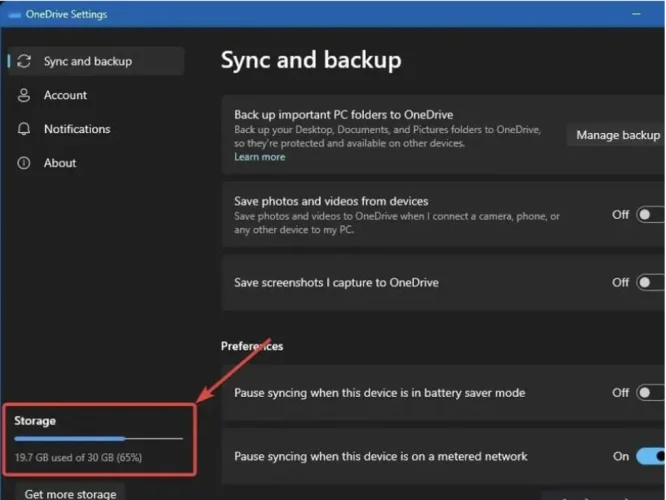Click the Storage usage progress bar
The image size is (666, 500).
[x=98, y=438]
